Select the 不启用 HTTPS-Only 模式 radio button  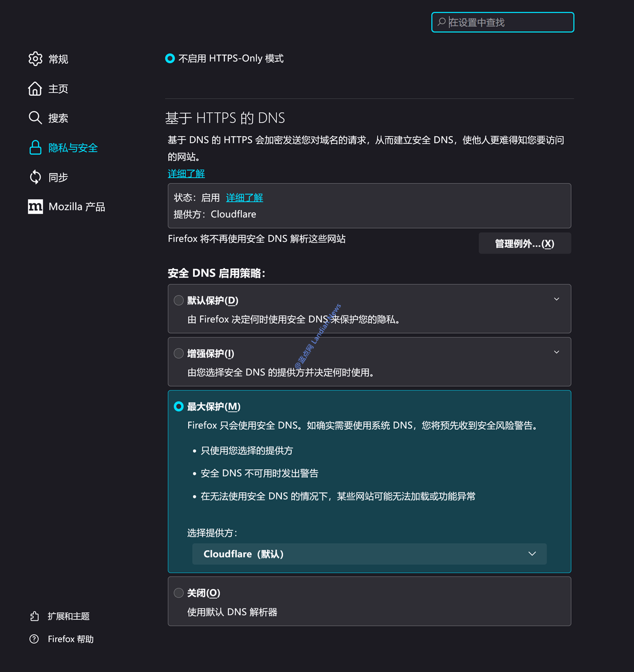point(170,58)
